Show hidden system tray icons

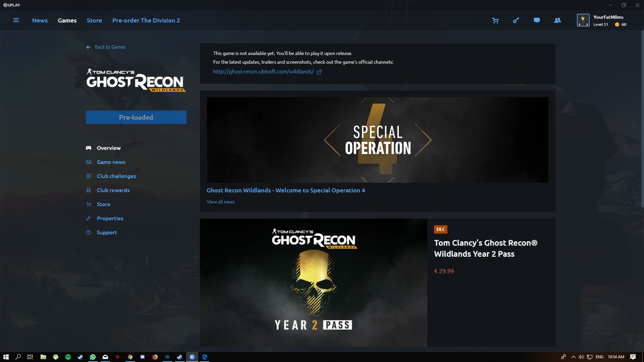coord(573,357)
